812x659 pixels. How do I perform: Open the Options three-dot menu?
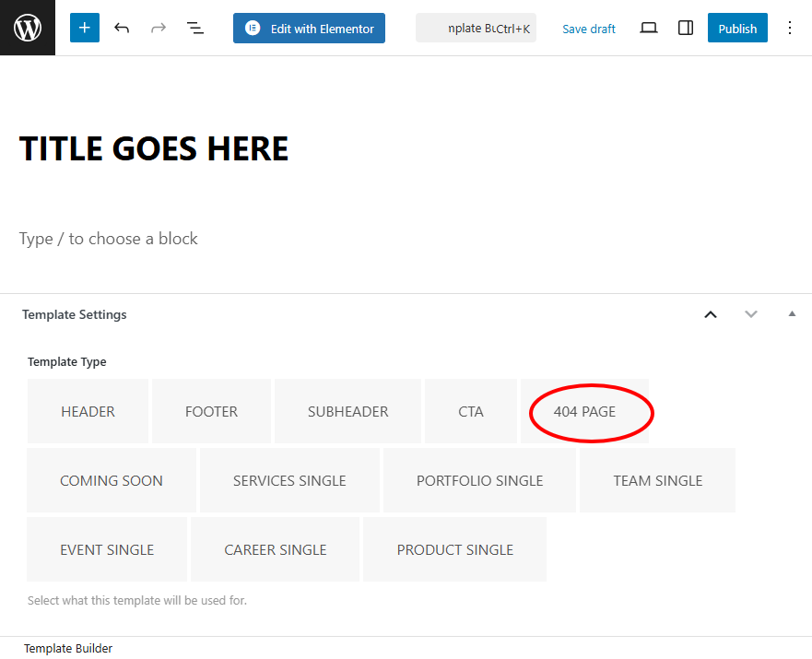click(789, 28)
